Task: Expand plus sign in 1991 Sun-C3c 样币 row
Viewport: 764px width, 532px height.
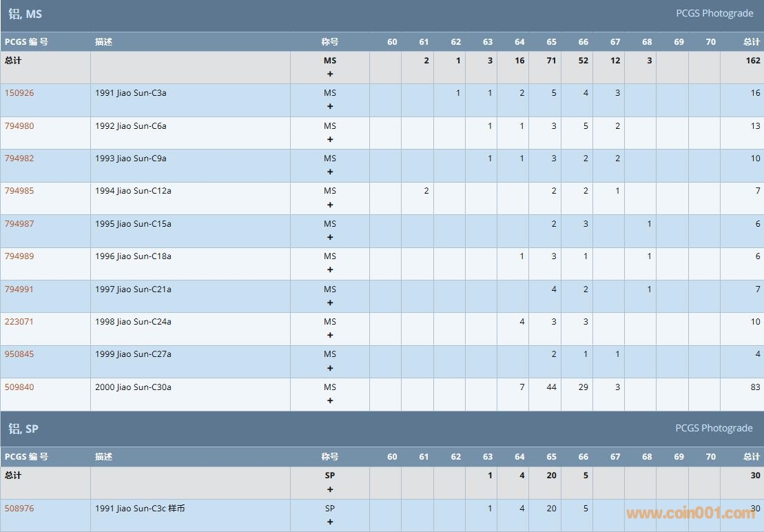Action: coord(330,522)
